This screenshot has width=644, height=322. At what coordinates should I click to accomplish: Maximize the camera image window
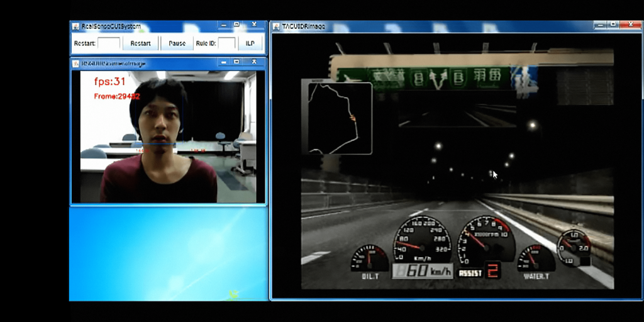[x=236, y=62]
